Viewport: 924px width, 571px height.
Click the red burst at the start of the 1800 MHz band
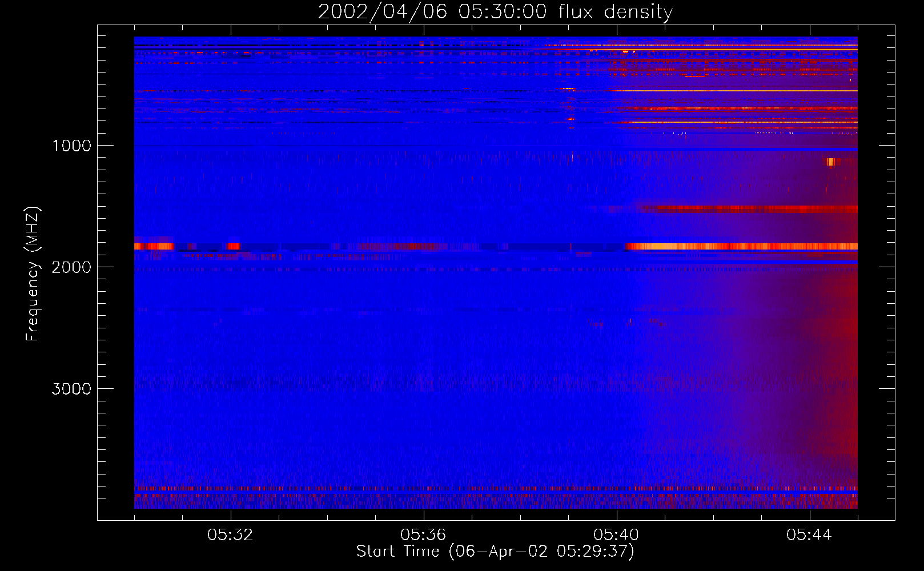(154, 246)
